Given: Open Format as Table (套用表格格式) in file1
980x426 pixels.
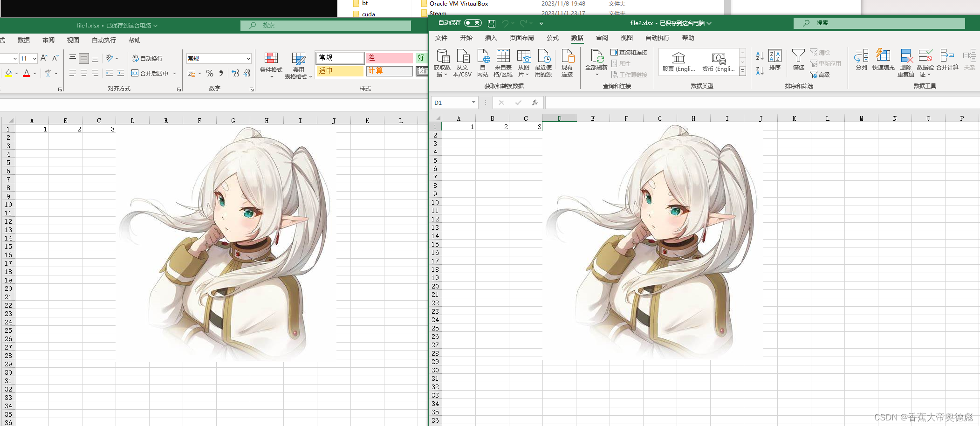Looking at the screenshot, I should pyautogui.click(x=298, y=65).
